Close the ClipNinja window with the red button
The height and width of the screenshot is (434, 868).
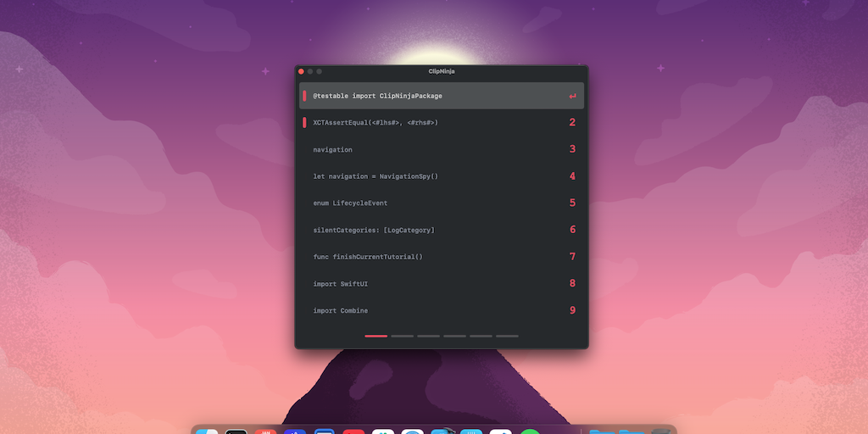tap(301, 71)
